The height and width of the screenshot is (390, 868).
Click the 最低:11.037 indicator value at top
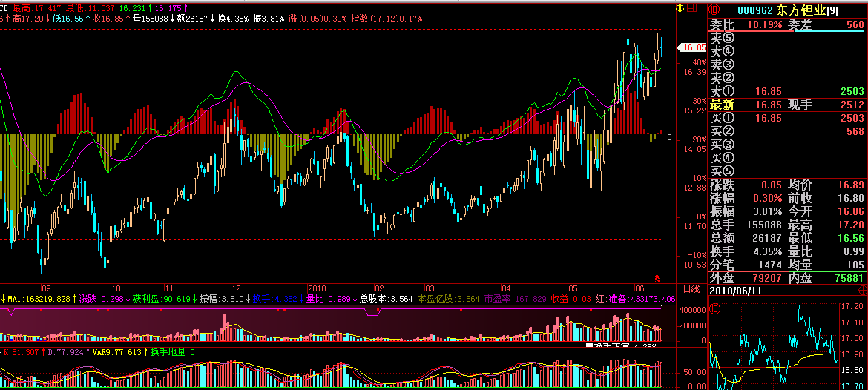pos(91,8)
